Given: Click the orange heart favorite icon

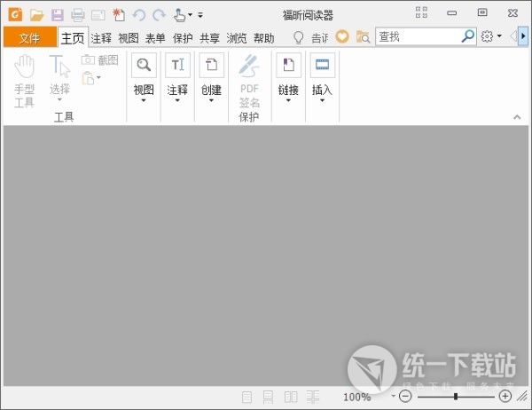Looking at the screenshot, I should pos(342,36).
